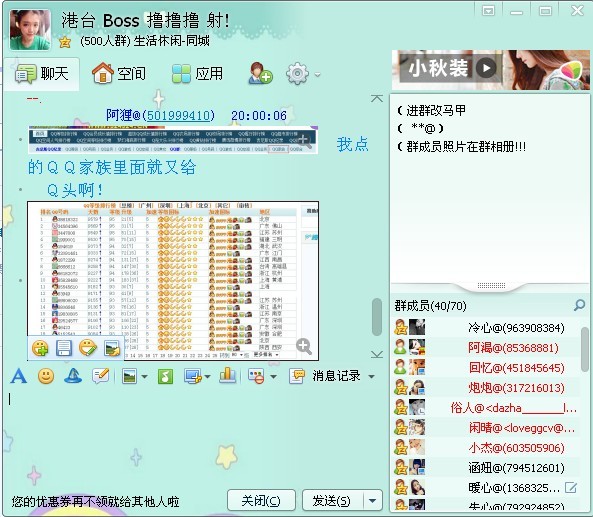Open the message blocking dropdown arrow
The height and width of the screenshot is (517, 593).
click(273, 377)
